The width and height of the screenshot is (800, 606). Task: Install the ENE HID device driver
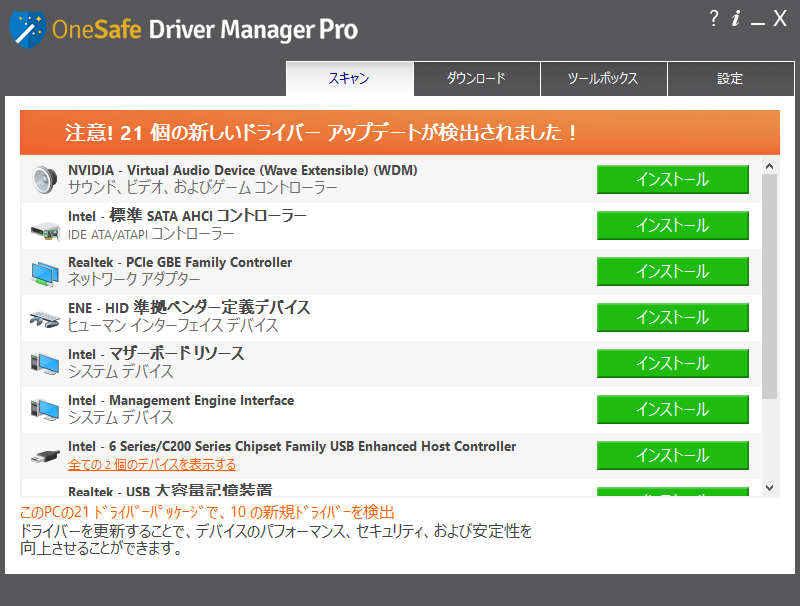click(x=672, y=317)
